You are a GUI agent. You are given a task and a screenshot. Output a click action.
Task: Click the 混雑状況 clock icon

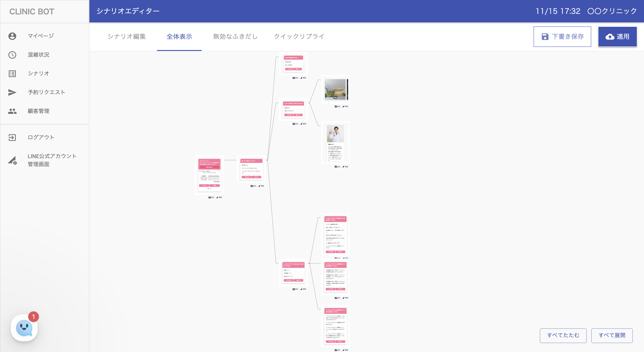tap(12, 55)
